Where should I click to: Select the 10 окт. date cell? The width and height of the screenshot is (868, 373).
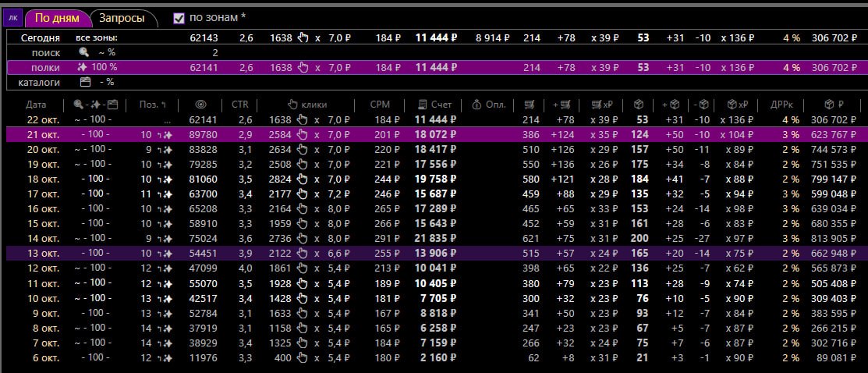(43, 298)
